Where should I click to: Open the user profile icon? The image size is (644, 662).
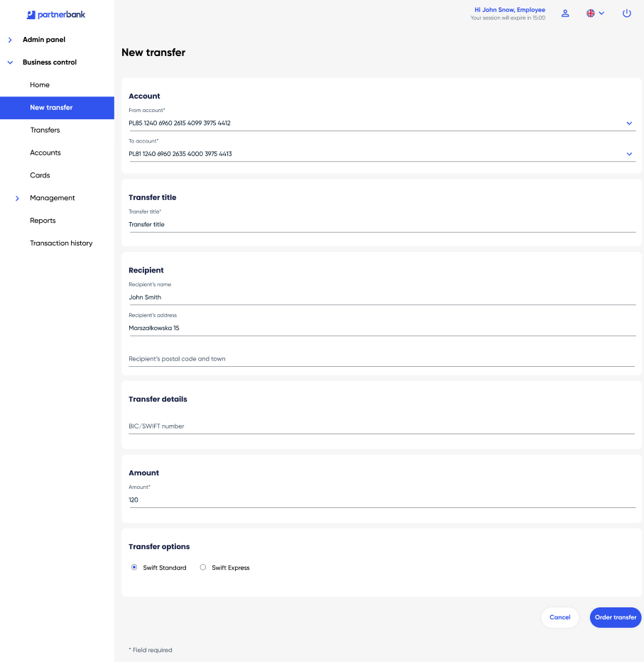pos(565,13)
